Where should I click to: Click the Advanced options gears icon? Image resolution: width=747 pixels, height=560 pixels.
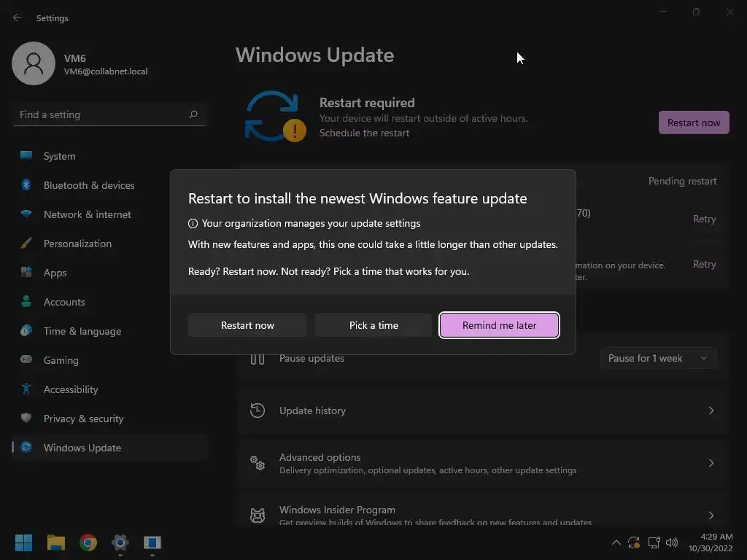[x=258, y=462]
